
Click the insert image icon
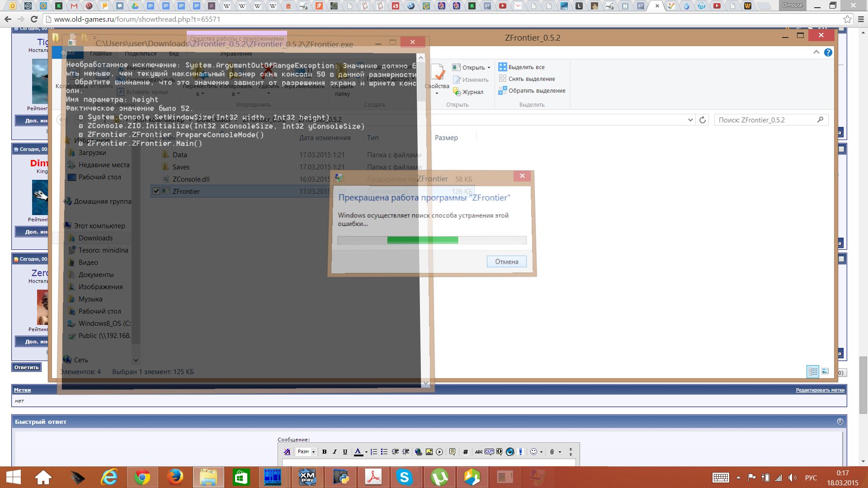(429, 452)
